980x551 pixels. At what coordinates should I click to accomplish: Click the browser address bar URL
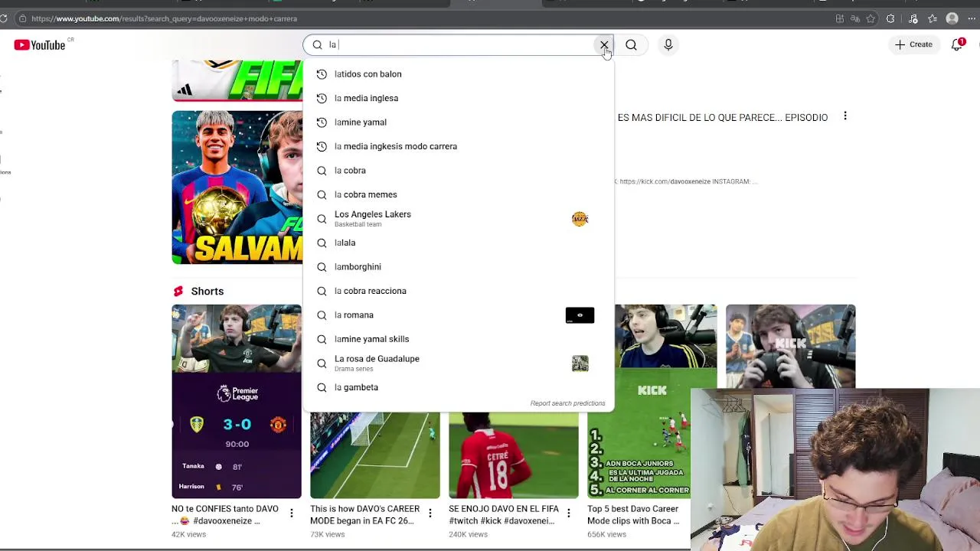pos(164,18)
